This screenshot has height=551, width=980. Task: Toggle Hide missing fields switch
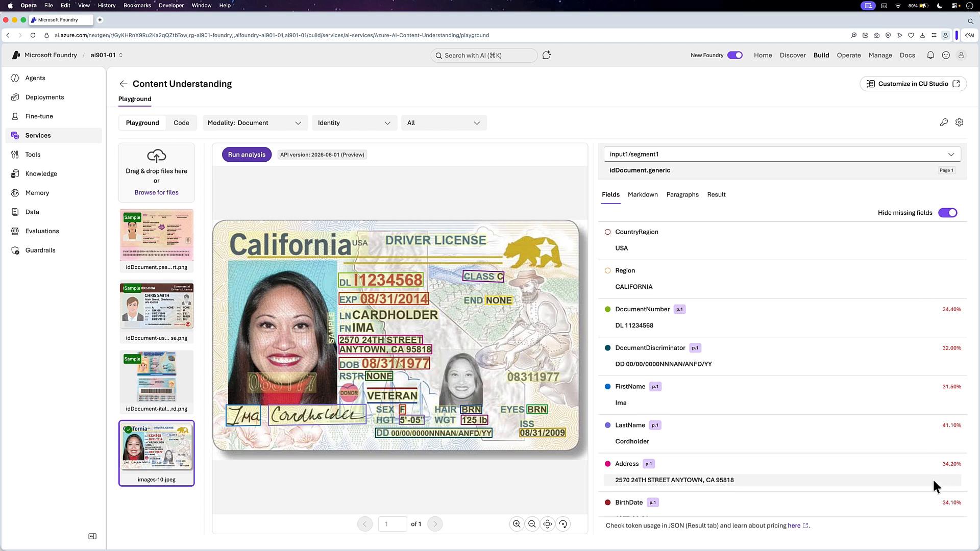pyautogui.click(x=948, y=213)
